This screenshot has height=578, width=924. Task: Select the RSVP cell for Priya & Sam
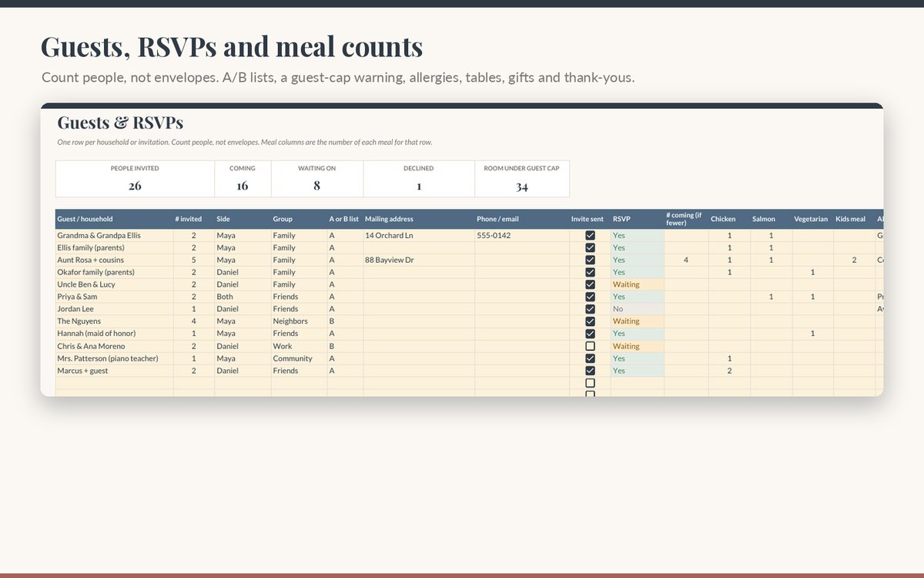tap(638, 297)
